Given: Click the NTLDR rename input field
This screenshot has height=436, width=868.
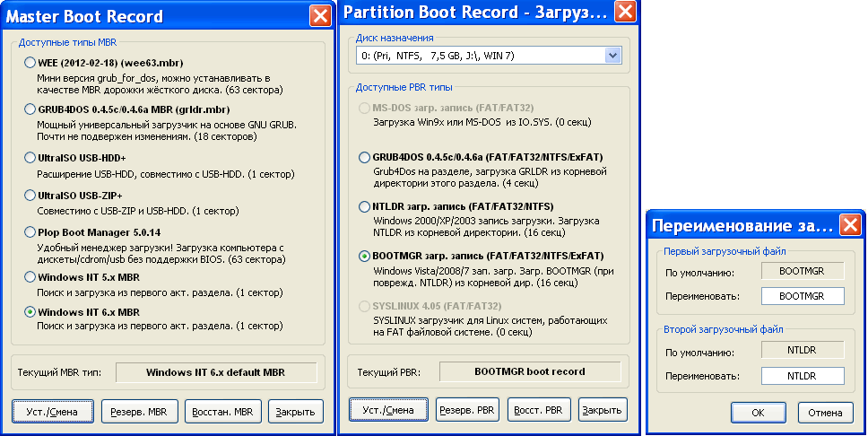Looking at the screenshot, I should [803, 376].
